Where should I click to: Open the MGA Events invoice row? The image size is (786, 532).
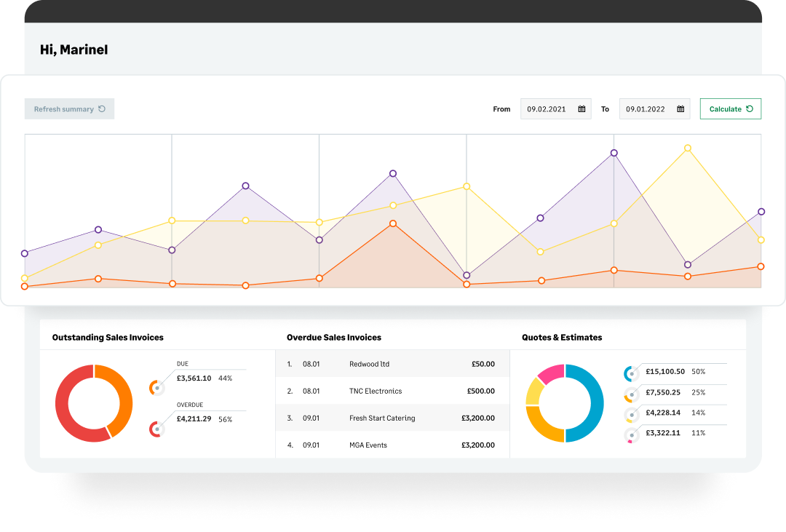[392, 445]
